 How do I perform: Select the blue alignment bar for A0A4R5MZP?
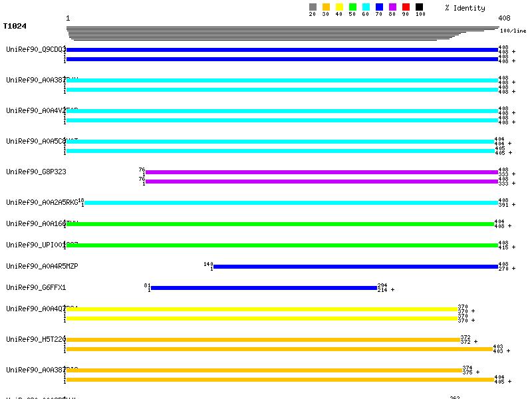click(x=355, y=267)
